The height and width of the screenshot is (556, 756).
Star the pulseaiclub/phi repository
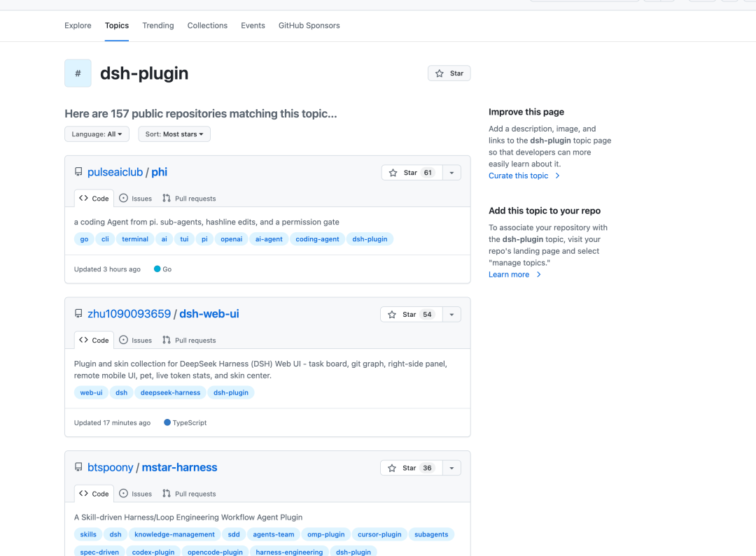pyautogui.click(x=412, y=173)
